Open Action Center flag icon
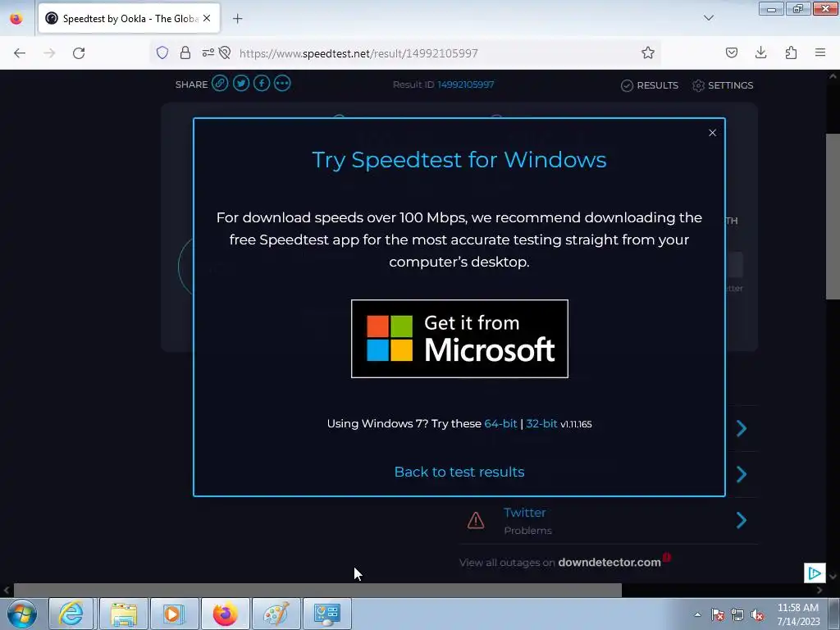Image resolution: width=840 pixels, height=630 pixels. tap(718, 614)
